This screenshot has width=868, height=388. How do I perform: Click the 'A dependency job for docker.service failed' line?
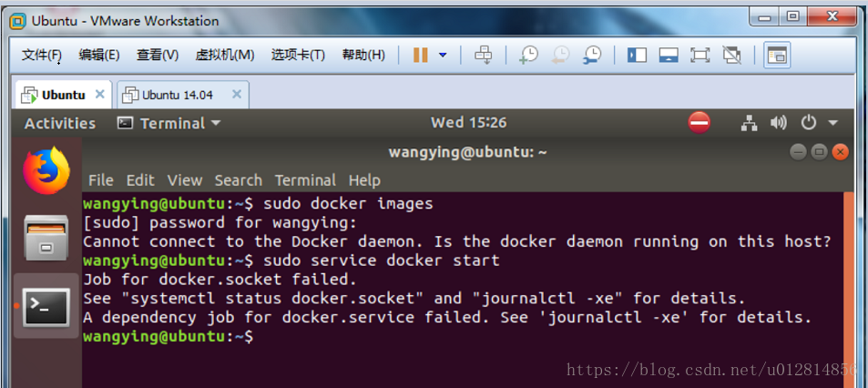(447, 317)
